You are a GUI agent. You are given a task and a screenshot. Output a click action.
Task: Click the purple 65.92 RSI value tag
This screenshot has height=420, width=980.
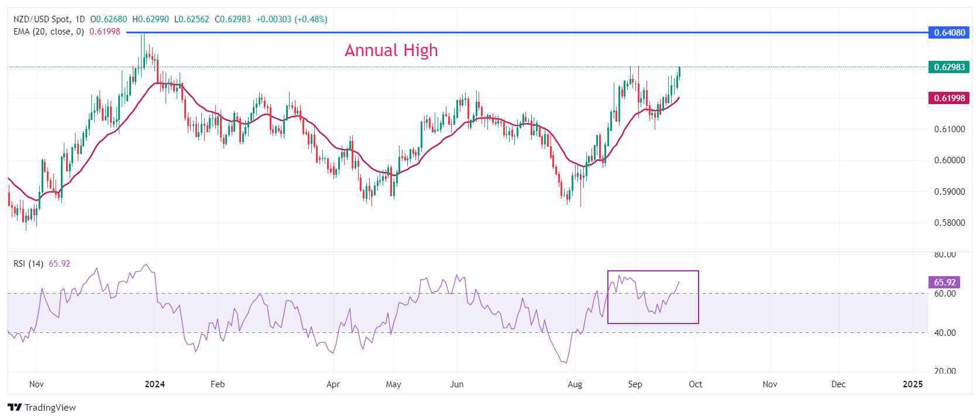coord(944,283)
